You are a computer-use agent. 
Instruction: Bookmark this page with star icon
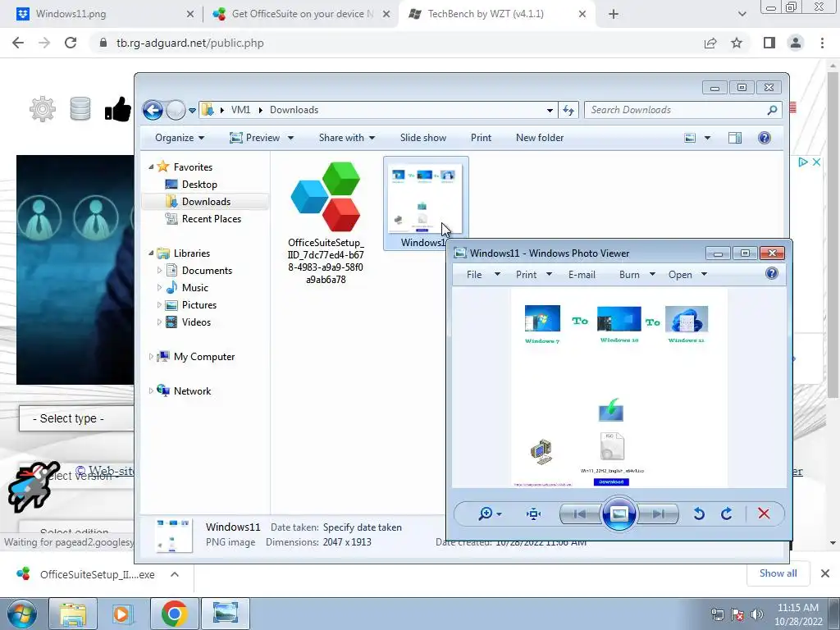tap(737, 43)
